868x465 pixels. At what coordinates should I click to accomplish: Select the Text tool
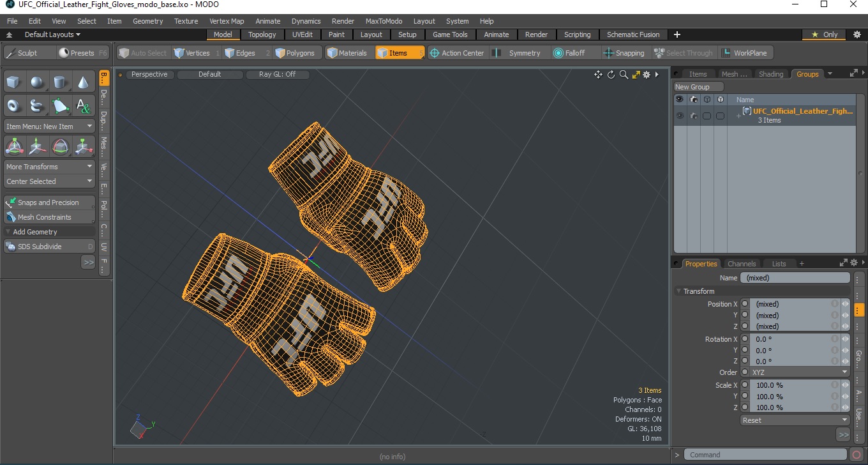pyautogui.click(x=83, y=105)
